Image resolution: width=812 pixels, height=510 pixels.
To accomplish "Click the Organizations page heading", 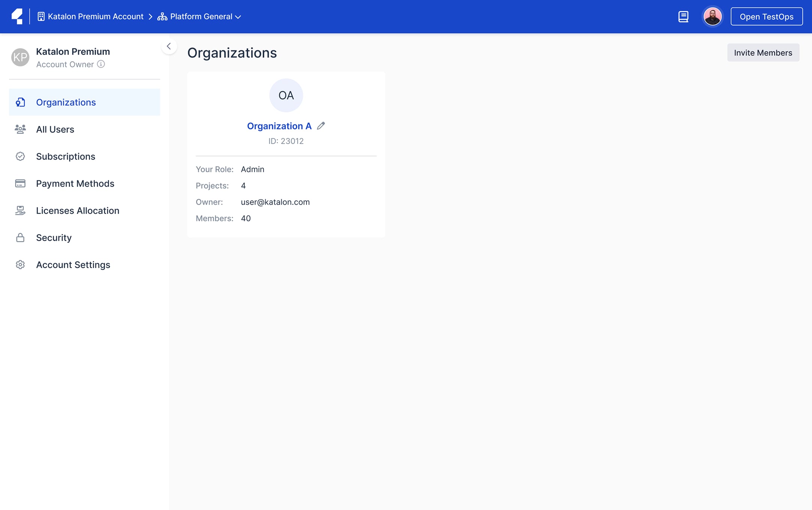I will [x=232, y=53].
